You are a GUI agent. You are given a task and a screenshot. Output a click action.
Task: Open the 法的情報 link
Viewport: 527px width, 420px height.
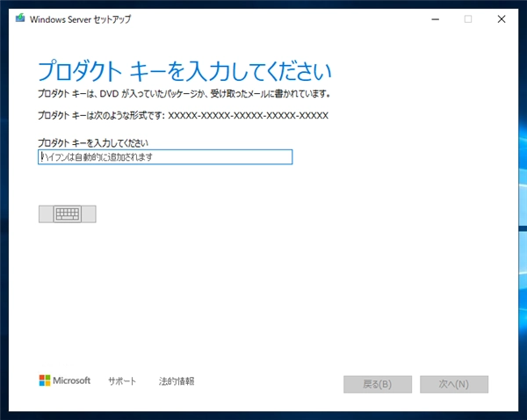click(177, 381)
